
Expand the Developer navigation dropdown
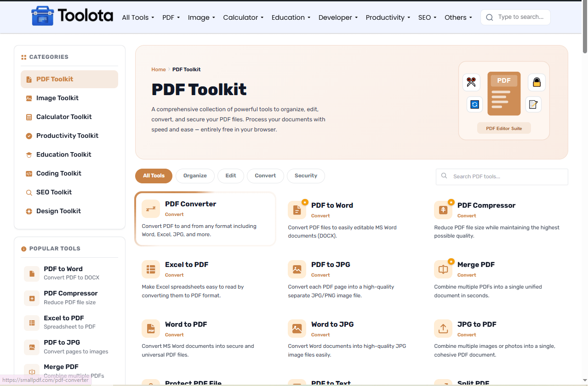tap(338, 17)
